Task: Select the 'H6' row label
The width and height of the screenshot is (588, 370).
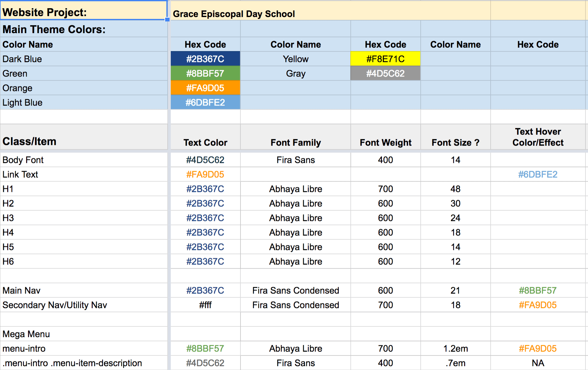Action: click(x=84, y=261)
